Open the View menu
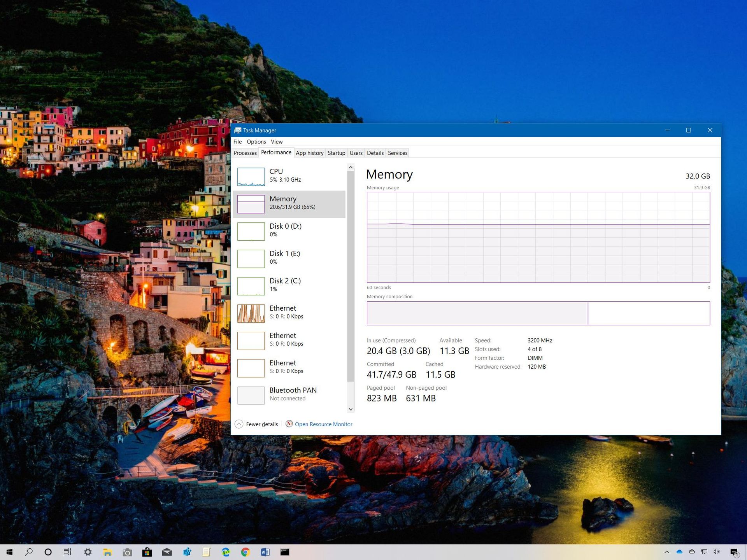Viewport: 747px width, 560px height. (x=277, y=142)
